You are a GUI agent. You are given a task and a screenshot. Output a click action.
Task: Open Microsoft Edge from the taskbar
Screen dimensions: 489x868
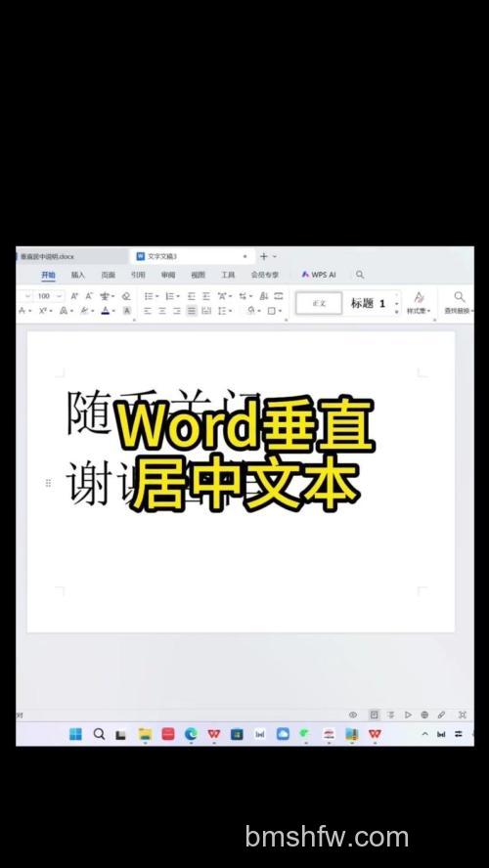click(x=191, y=734)
